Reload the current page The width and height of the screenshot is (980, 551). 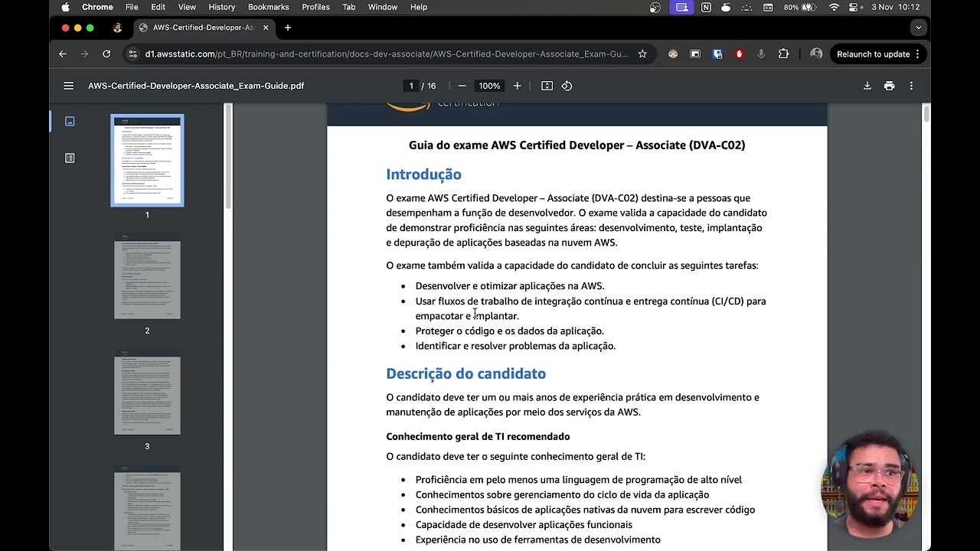point(106,54)
